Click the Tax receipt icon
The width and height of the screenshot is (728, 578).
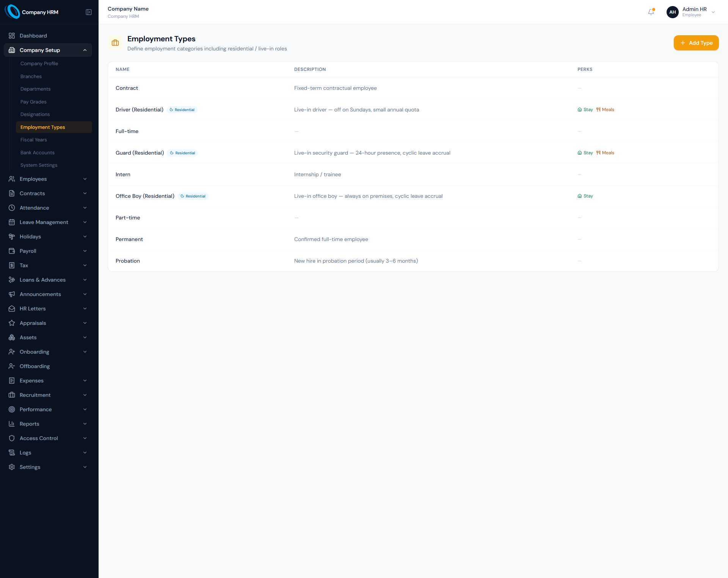[12, 265]
